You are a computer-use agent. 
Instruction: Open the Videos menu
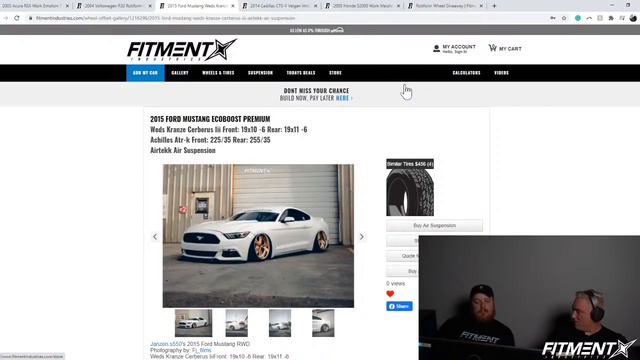[502, 73]
